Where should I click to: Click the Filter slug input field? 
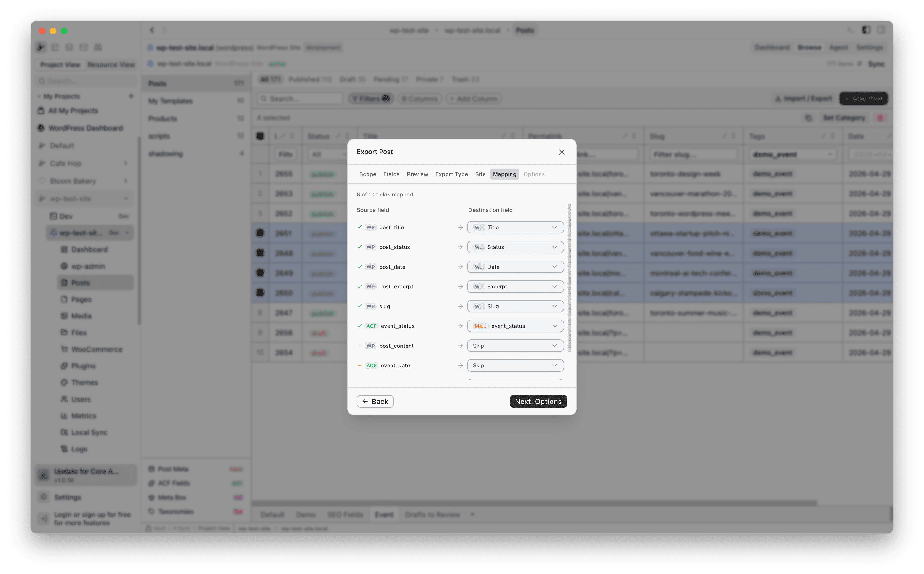coord(693,155)
